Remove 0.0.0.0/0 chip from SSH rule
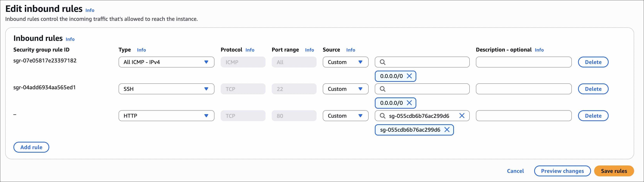The height and width of the screenshot is (182, 644). [x=409, y=103]
